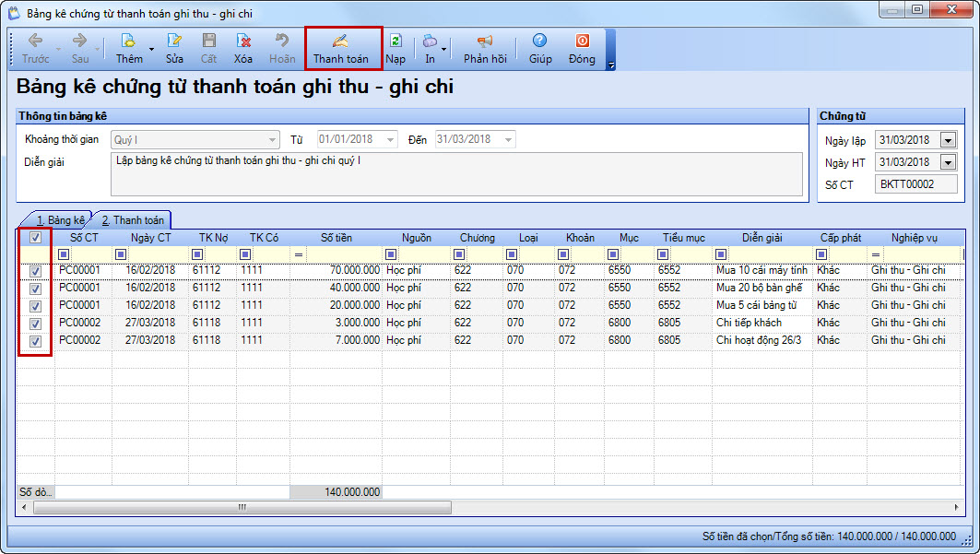The image size is (980, 554).
Task: Click the Trước (back) arrow icon
Action: point(35,41)
